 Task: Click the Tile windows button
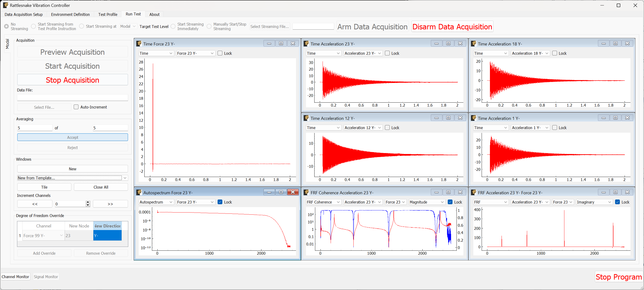[x=44, y=187]
